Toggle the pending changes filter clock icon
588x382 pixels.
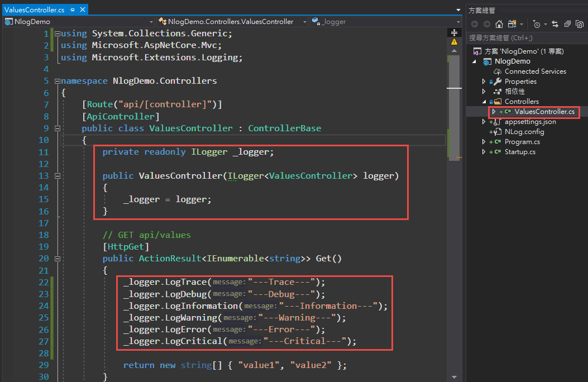click(536, 24)
